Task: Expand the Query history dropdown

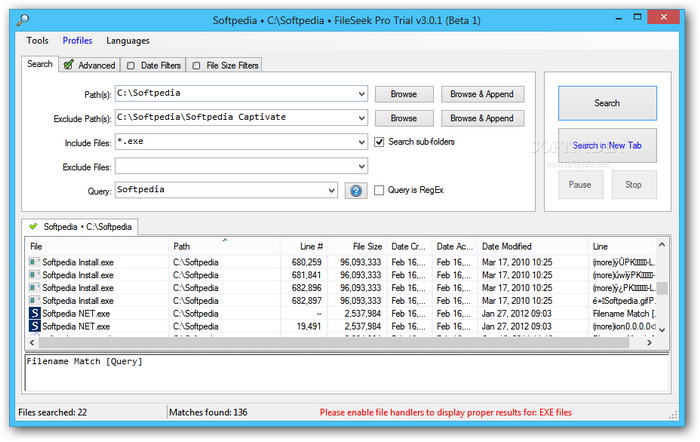Action: (331, 190)
